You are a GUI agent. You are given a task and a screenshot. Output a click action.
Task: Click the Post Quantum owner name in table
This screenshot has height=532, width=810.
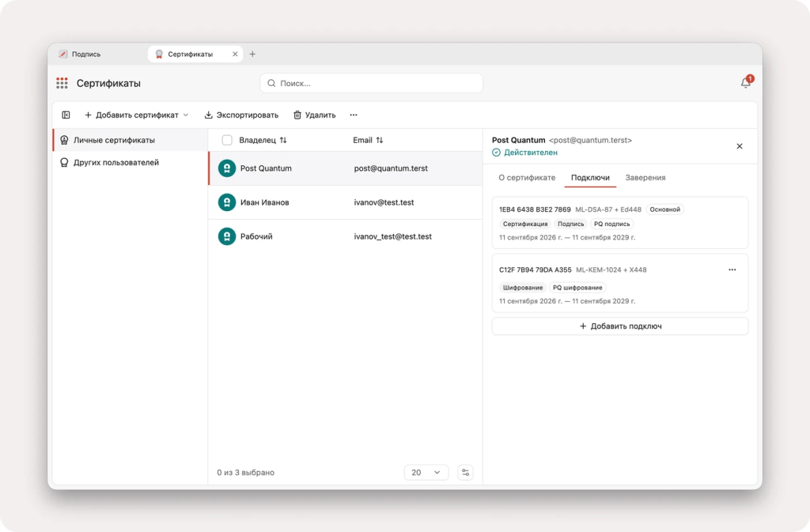click(266, 168)
